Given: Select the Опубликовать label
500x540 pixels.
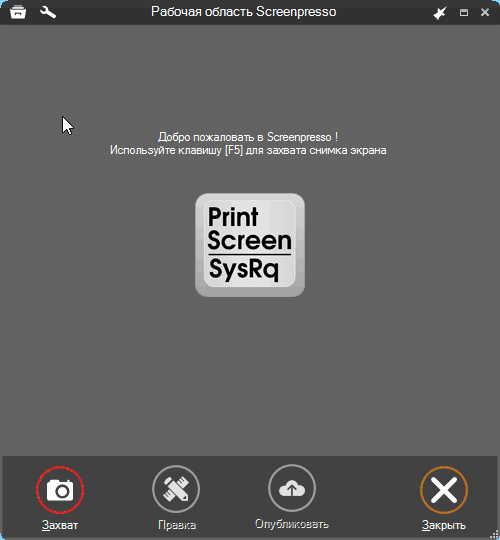Looking at the screenshot, I should coord(292,524).
